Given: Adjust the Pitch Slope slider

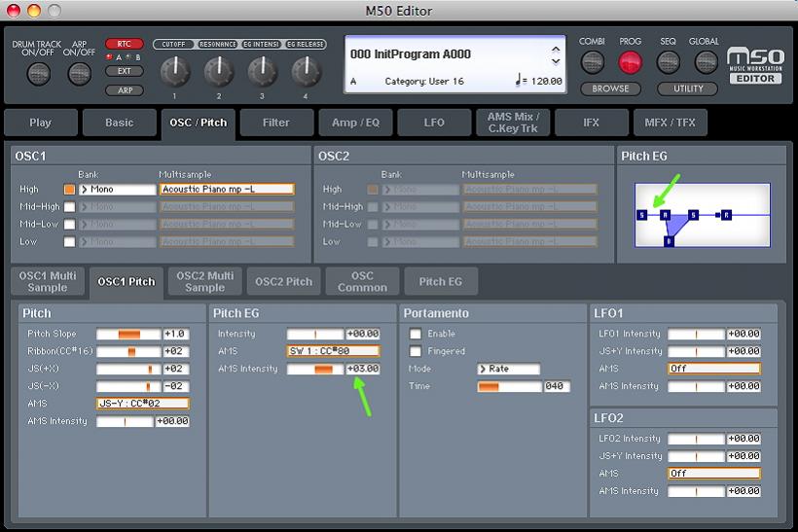Looking at the screenshot, I should (x=128, y=335).
